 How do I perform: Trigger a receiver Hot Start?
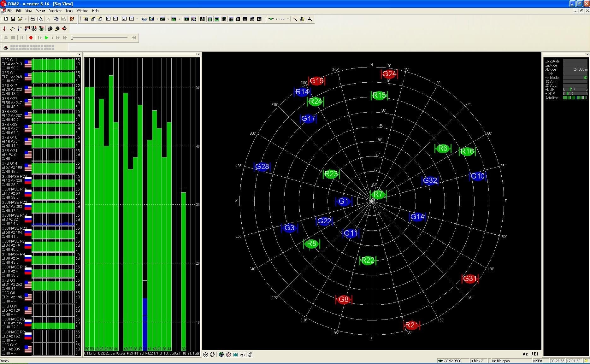click(5, 28)
